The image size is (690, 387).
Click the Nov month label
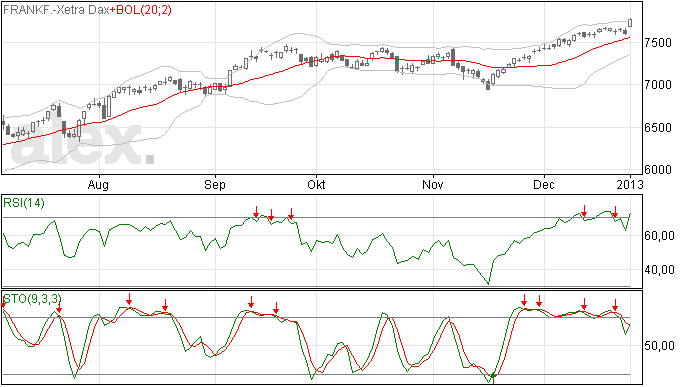[433, 184]
